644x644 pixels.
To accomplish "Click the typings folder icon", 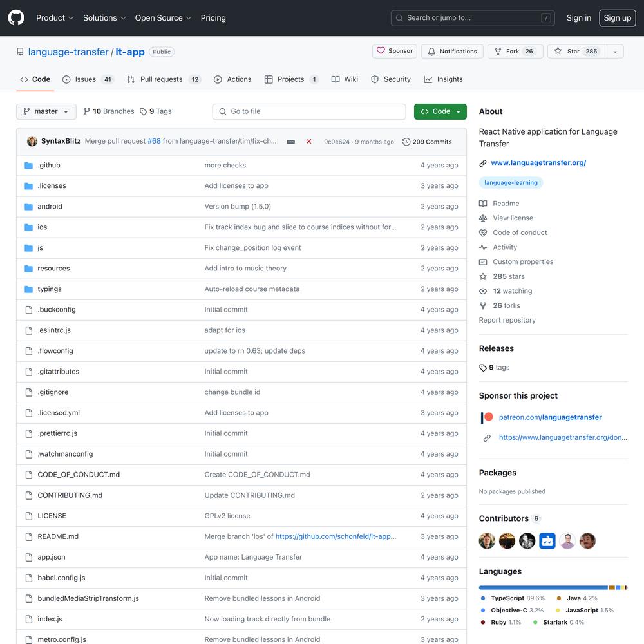I will [29, 289].
